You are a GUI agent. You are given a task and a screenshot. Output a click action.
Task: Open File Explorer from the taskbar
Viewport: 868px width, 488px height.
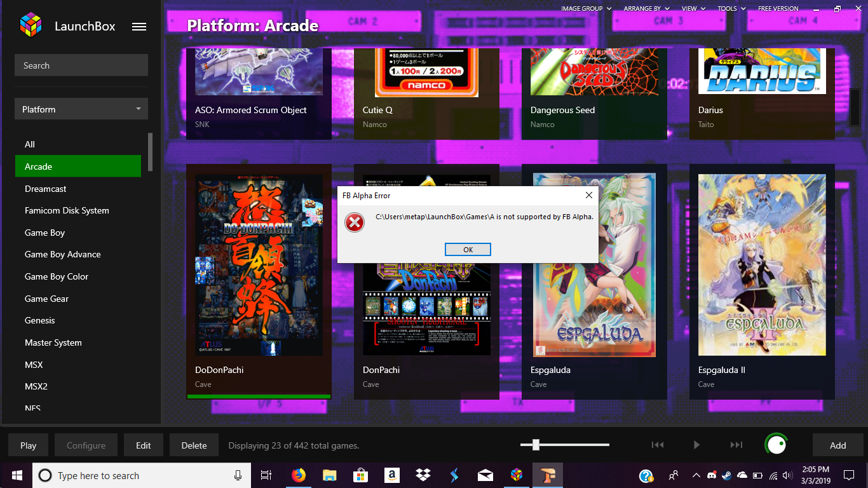click(329, 475)
